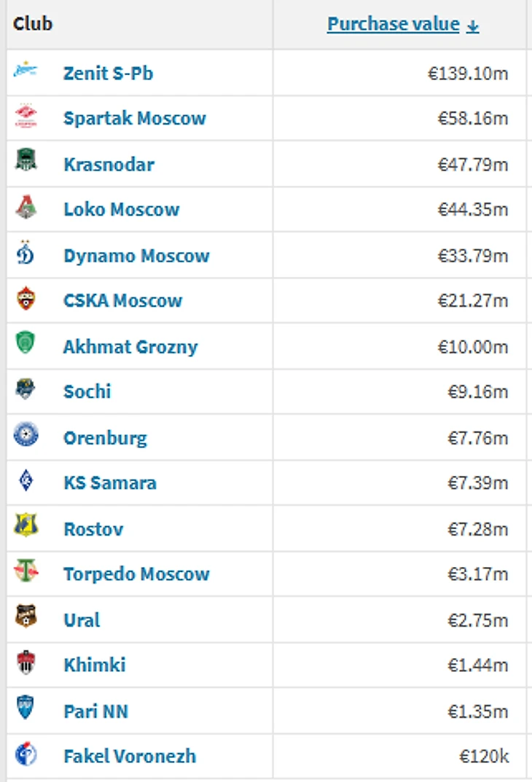Open the Ural club link
The image size is (532, 782).
(x=82, y=620)
